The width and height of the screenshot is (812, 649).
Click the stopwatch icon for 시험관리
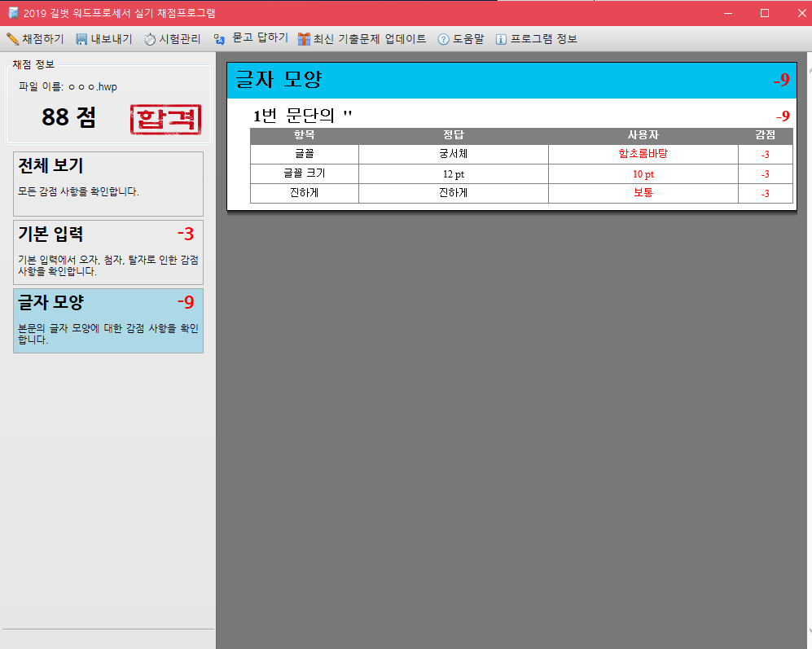150,39
